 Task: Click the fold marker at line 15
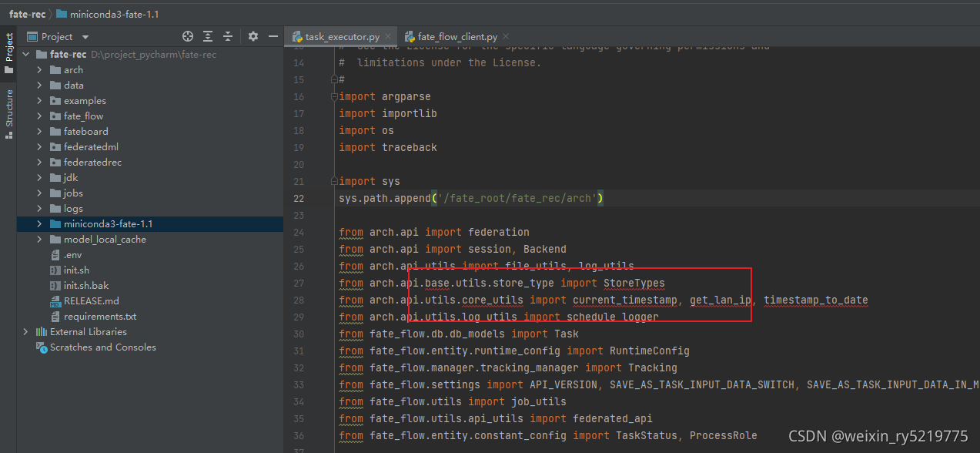click(x=334, y=79)
